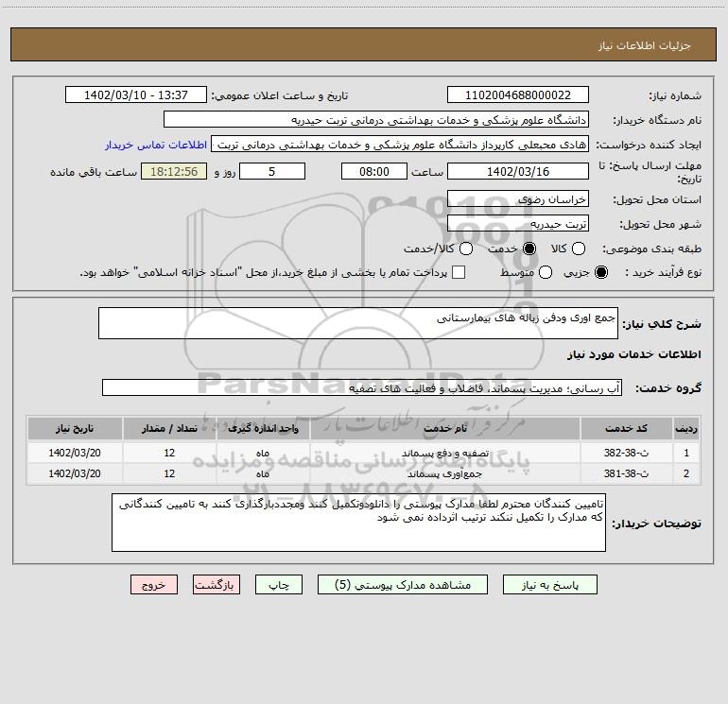Viewport: 728px width, 704px height.
Task: Click service code ث-38-382 cell
Action: (626, 453)
